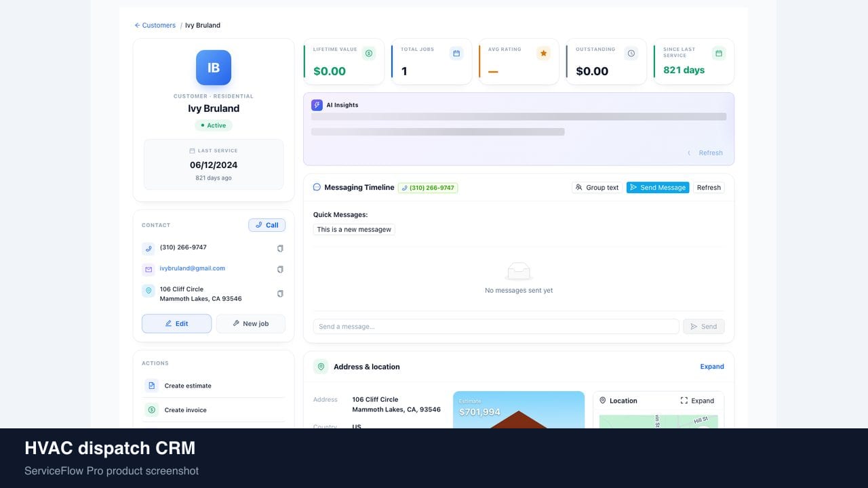The image size is (868, 488).
Task: Select Create estimate action
Action: pos(214,386)
